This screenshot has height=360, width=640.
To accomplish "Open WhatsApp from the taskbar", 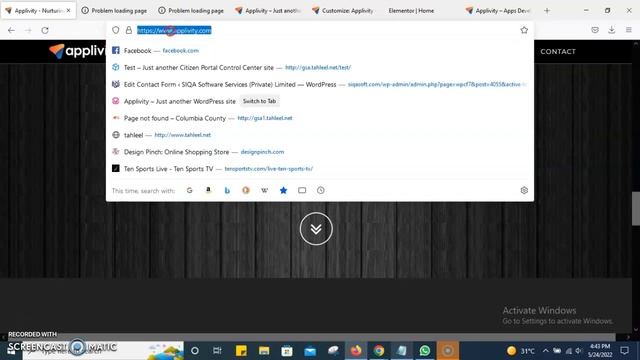I will [x=424, y=350].
